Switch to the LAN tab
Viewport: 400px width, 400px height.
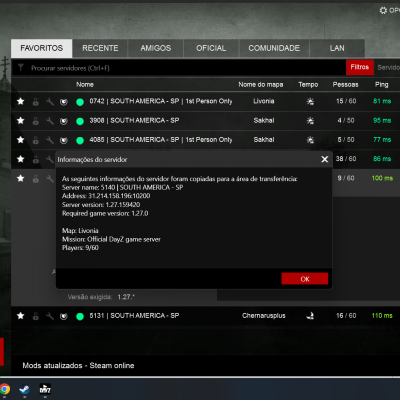337,48
